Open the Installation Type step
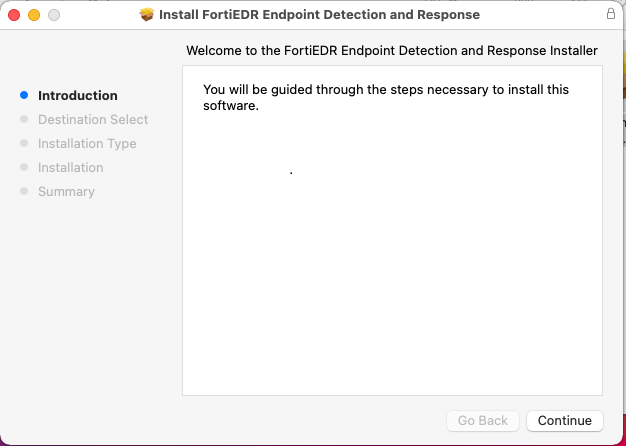The width and height of the screenshot is (626, 446). (x=87, y=144)
